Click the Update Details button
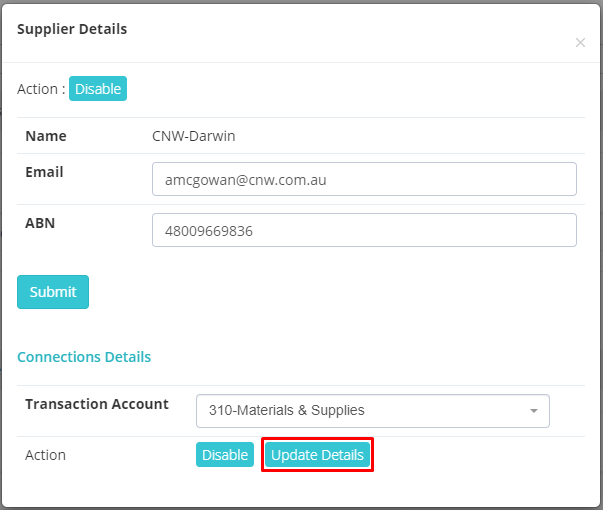 317,455
